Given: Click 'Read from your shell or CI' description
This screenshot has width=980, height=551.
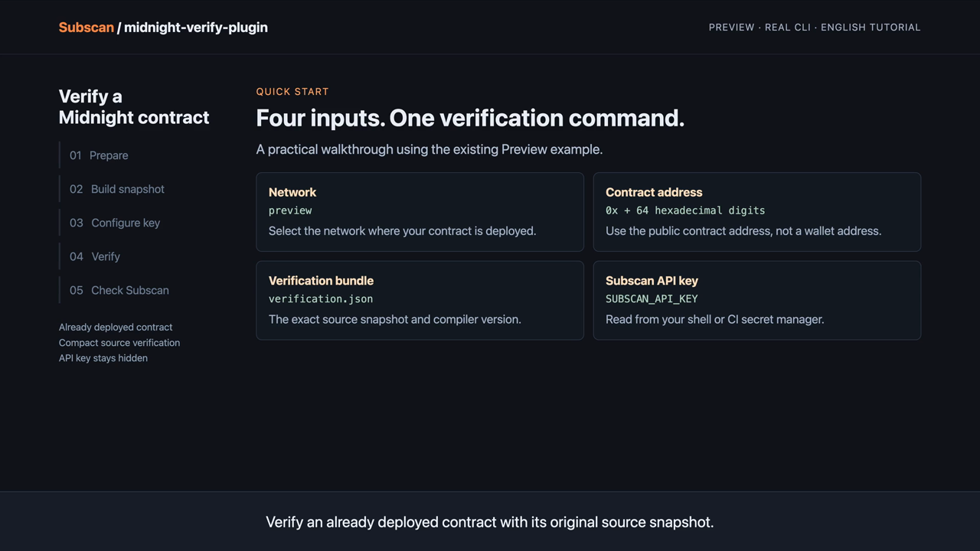Looking at the screenshot, I should coord(715,319).
